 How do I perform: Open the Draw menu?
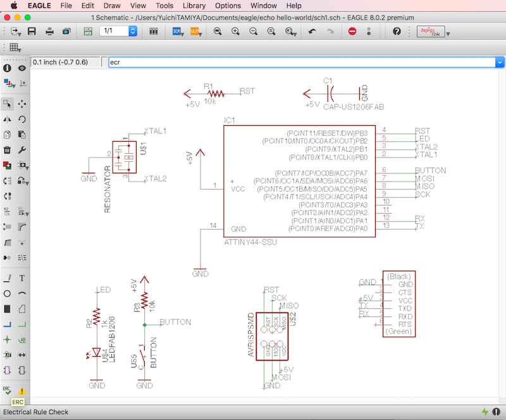tap(112, 6)
